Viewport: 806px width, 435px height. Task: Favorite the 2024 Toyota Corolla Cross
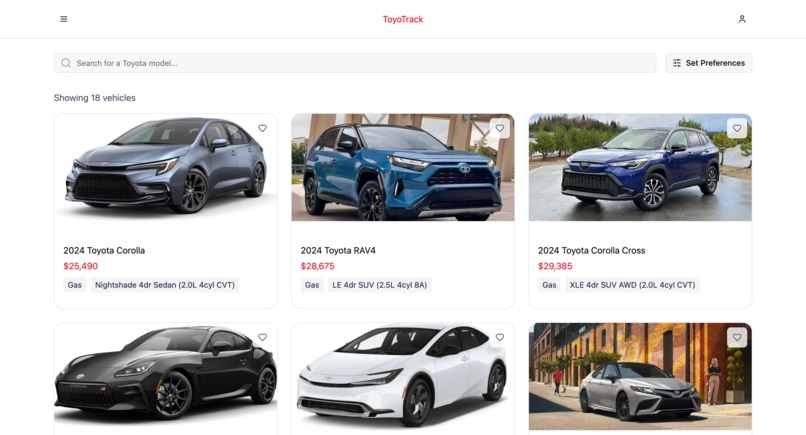737,128
